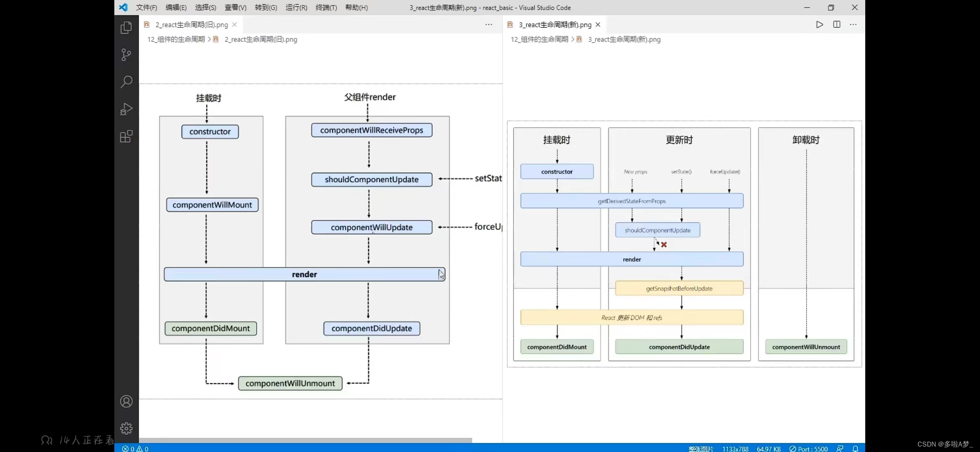980x452 pixels.
Task: Click the old lifecycle diagram render box
Action: pyautogui.click(x=304, y=274)
